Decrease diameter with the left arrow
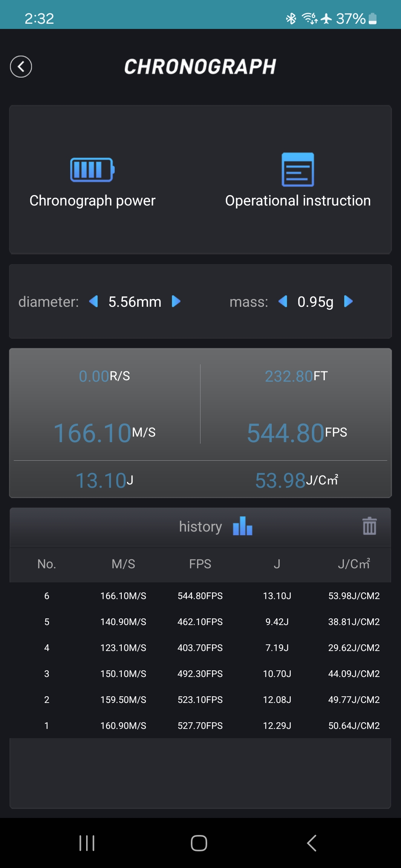Screen dimensions: 401x868 [x=94, y=302]
